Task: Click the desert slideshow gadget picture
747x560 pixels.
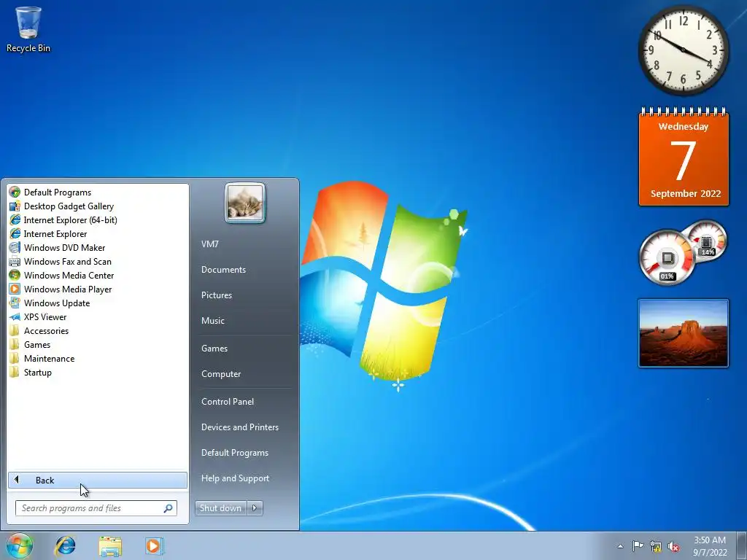Action: [x=683, y=333]
